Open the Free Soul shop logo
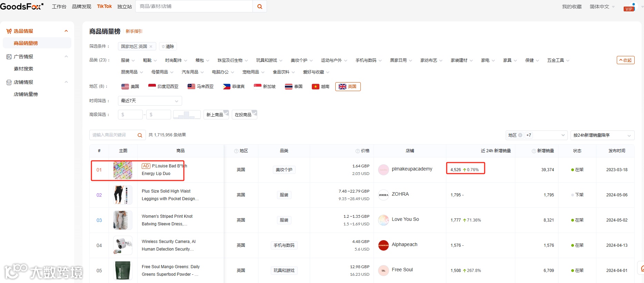Image resolution: width=644 pixels, height=283 pixels. [384, 271]
